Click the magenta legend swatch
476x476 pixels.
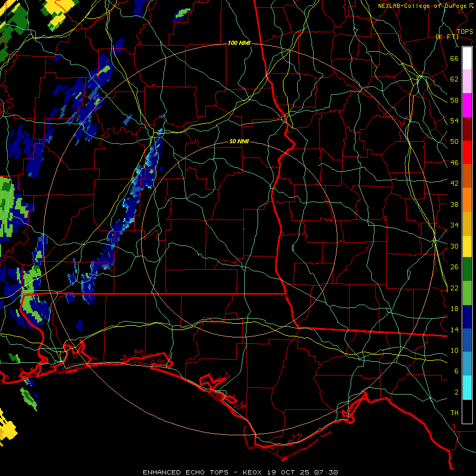click(467, 105)
